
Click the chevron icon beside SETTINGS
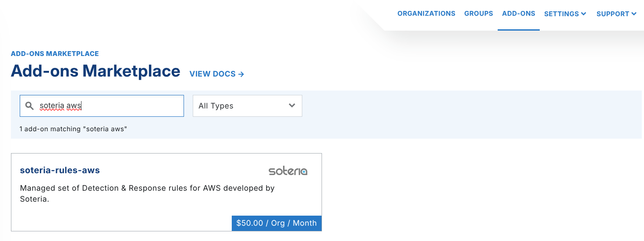tap(584, 14)
